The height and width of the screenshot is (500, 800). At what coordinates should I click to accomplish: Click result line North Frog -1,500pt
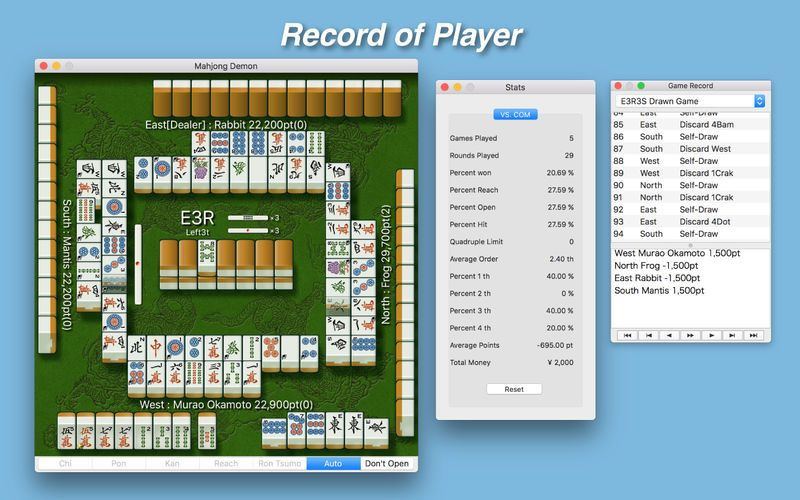656,266
